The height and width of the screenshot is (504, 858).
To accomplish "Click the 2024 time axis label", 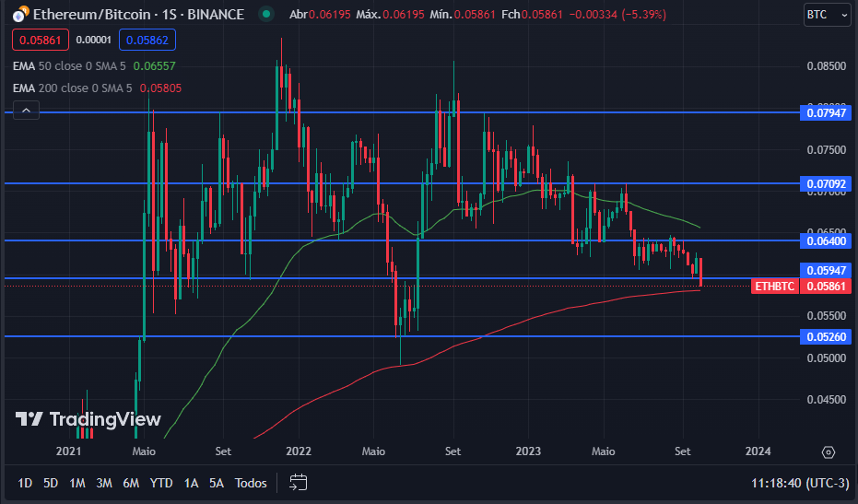I will (x=758, y=451).
